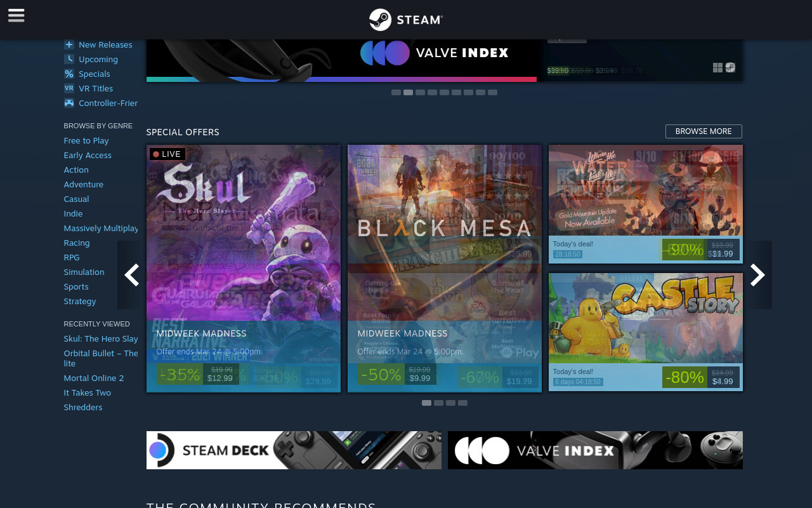Select fourth special offers page dot

point(462,403)
